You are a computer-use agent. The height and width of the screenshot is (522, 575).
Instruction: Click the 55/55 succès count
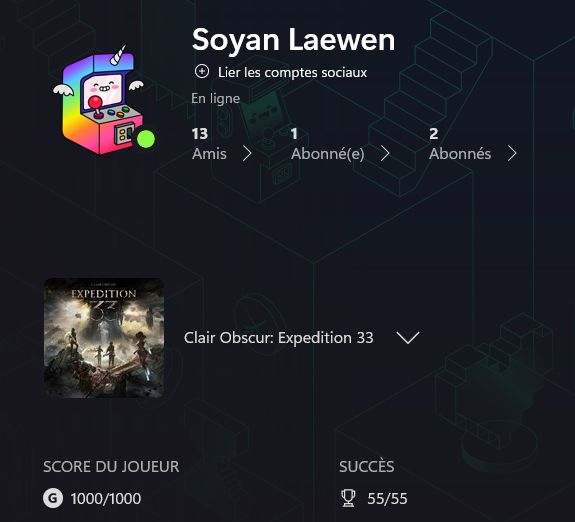click(387, 499)
